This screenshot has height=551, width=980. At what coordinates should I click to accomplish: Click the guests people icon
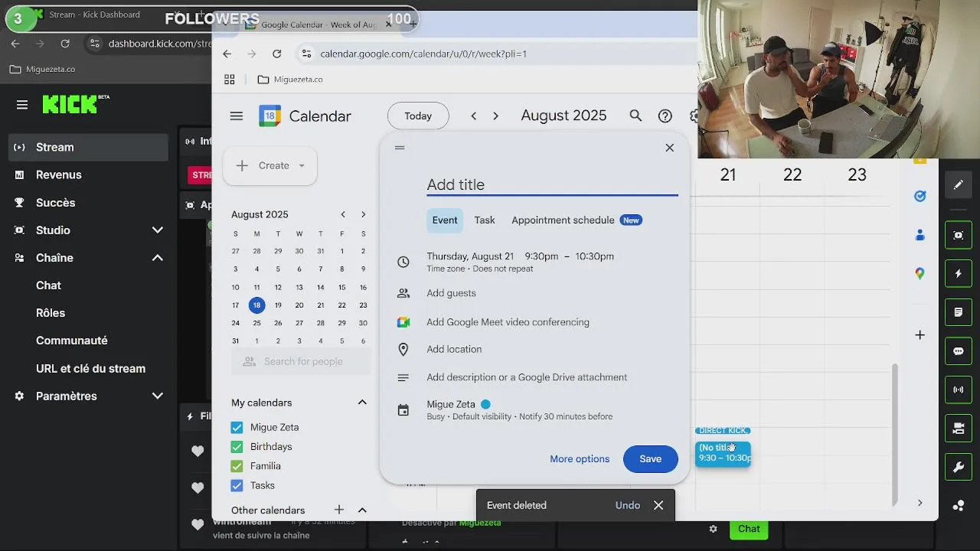pyautogui.click(x=403, y=293)
